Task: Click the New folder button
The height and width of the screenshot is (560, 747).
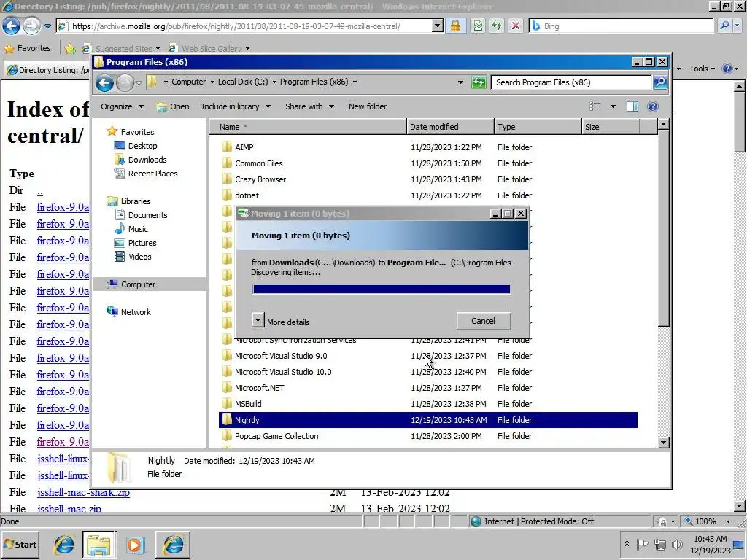Action: click(368, 106)
